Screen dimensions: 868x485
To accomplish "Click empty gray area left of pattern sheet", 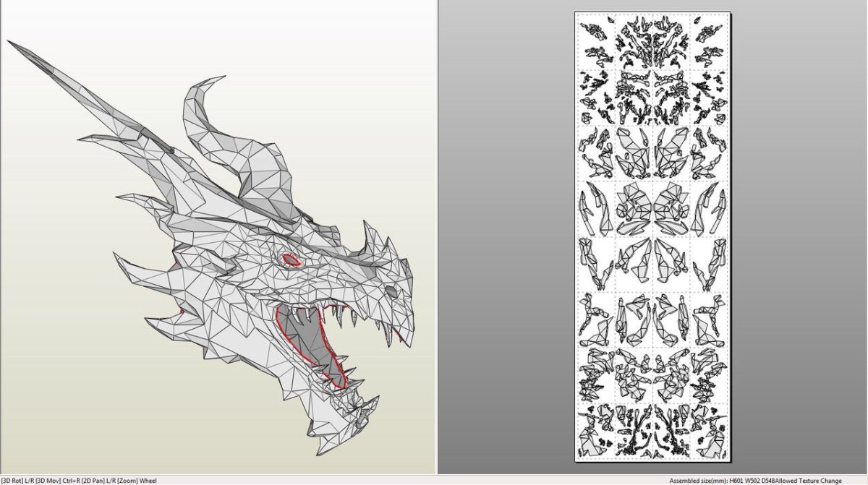I will pyautogui.click(x=506, y=239).
